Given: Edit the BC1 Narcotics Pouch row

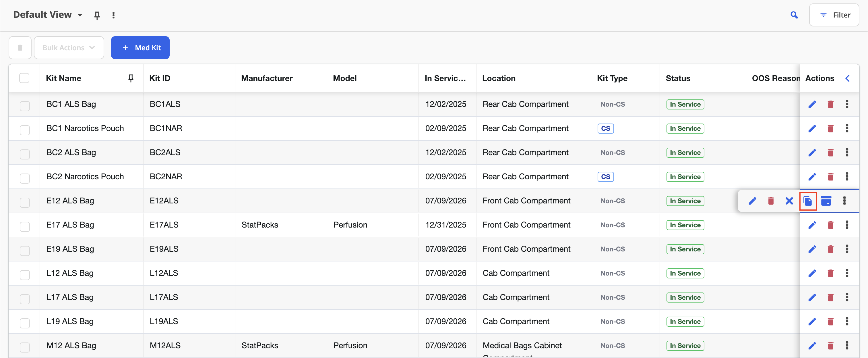Looking at the screenshot, I should coord(812,128).
